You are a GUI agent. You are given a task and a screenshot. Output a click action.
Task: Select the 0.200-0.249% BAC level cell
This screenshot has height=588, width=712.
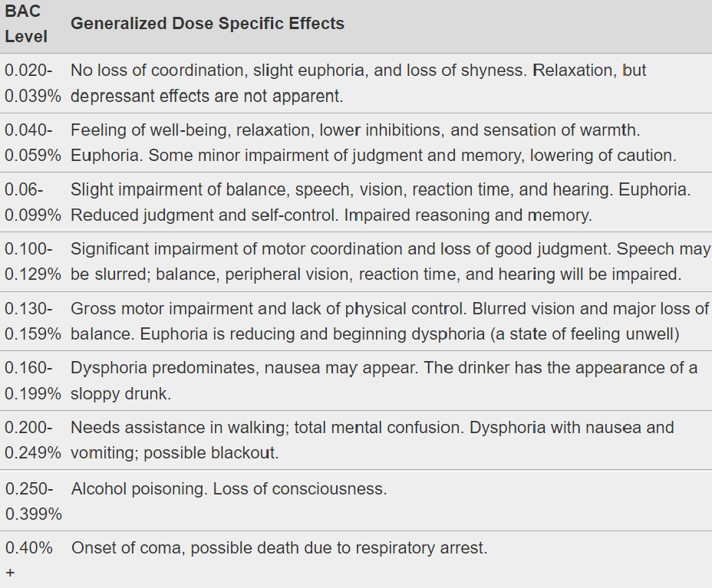[32, 440]
